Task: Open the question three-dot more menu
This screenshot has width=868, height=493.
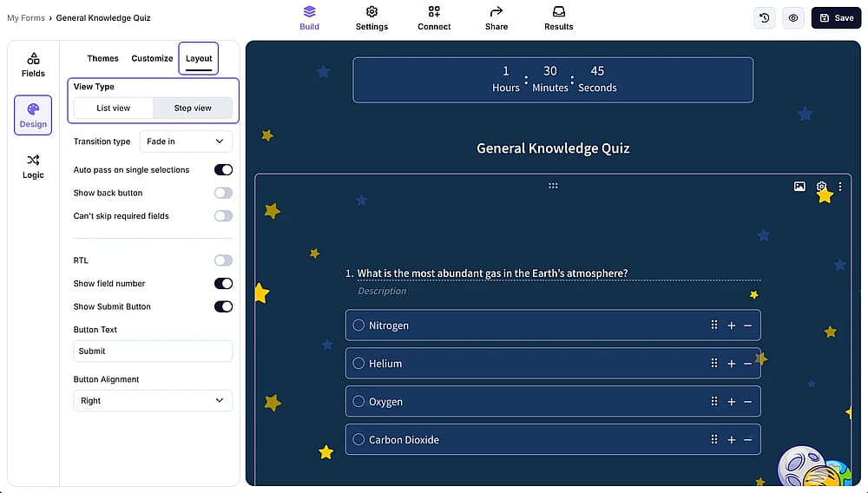Action: [x=839, y=187]
